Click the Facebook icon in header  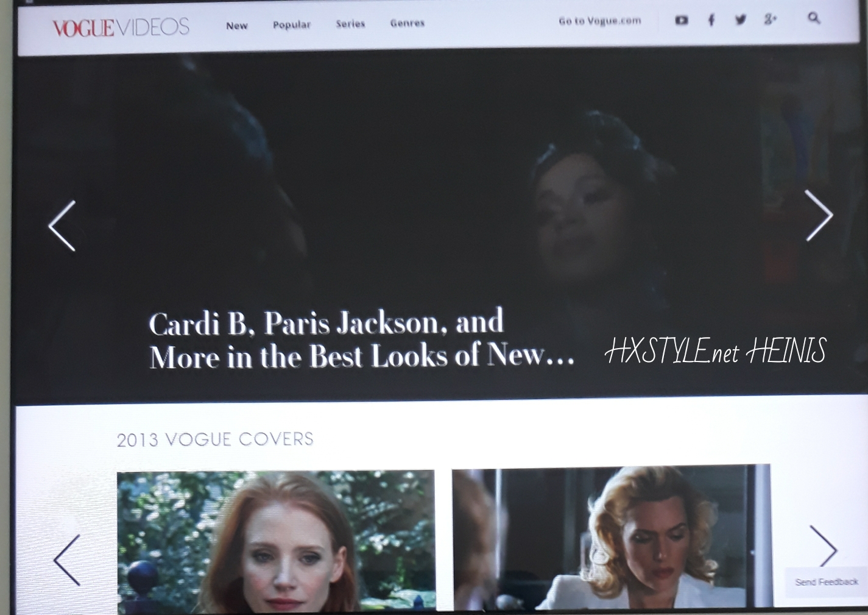pos(711,20)
